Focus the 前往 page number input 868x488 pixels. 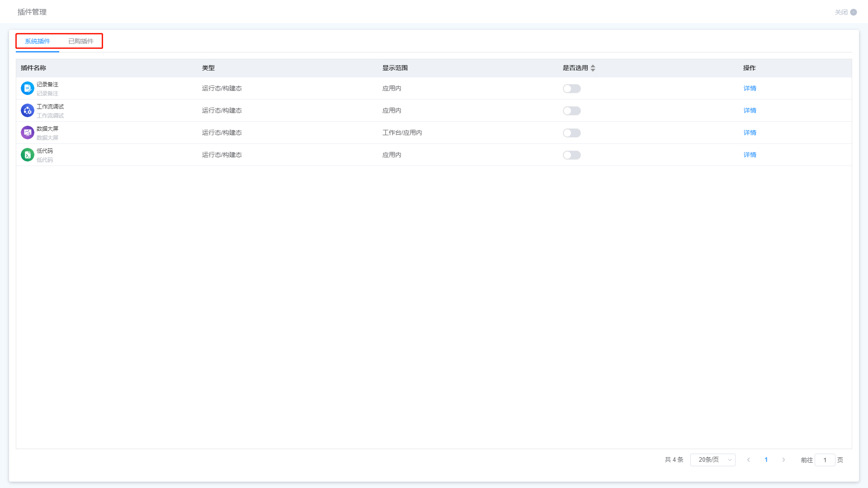825,460
